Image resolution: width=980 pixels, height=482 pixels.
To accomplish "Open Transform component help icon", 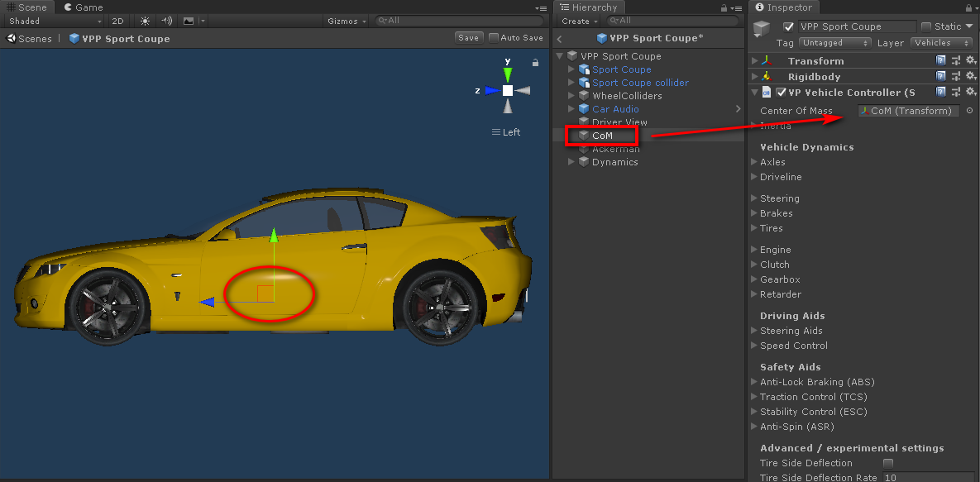I will pos(941,60).
